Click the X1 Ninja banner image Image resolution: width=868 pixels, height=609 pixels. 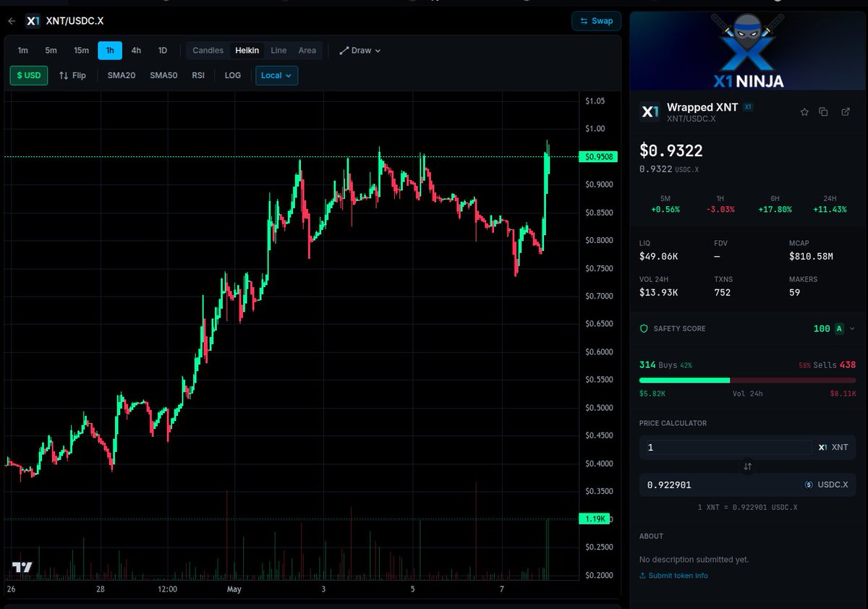pos(748,51)
